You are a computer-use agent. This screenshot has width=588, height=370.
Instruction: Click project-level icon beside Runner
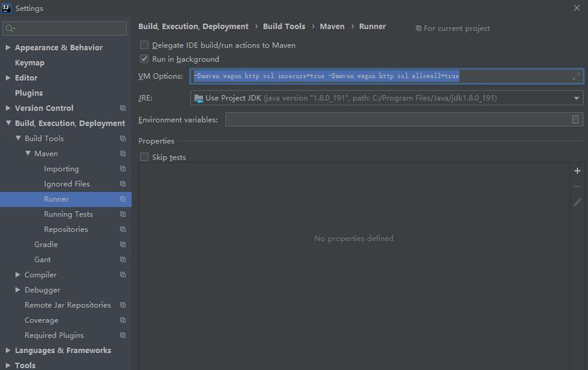[123, 199]
